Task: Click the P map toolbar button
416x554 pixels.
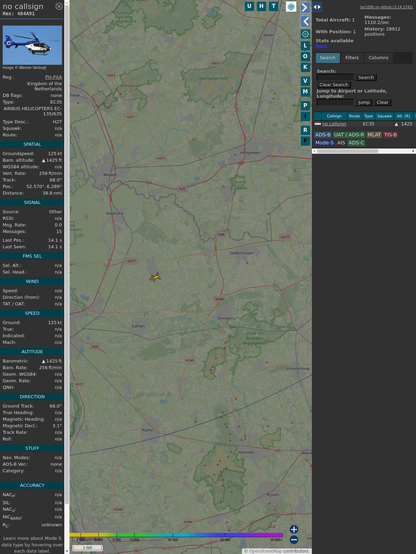Action: pyautogui.click(x=305, y=105)
